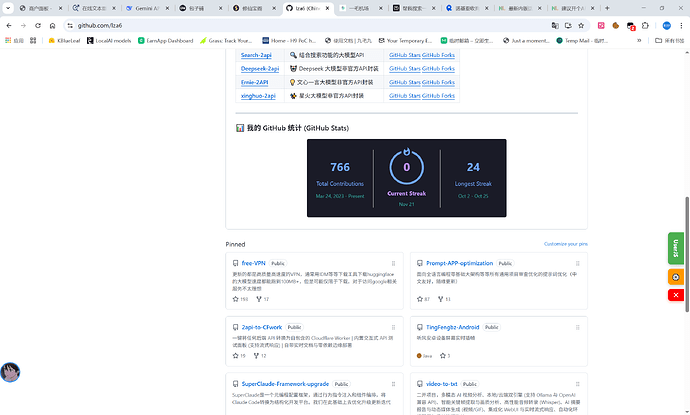Click the free-VPN star count
Viewport: 690px width, 415px height.
[240, 299]
